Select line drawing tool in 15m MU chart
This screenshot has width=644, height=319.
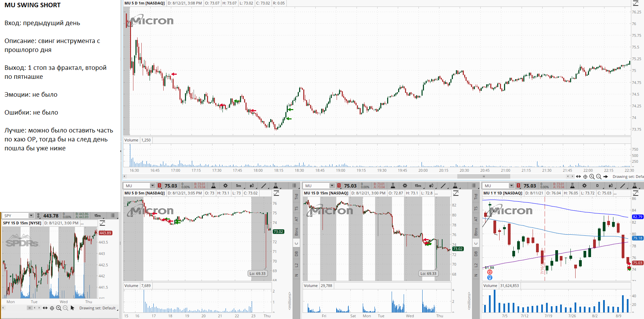pyautogui.click(x=443, y=186)
